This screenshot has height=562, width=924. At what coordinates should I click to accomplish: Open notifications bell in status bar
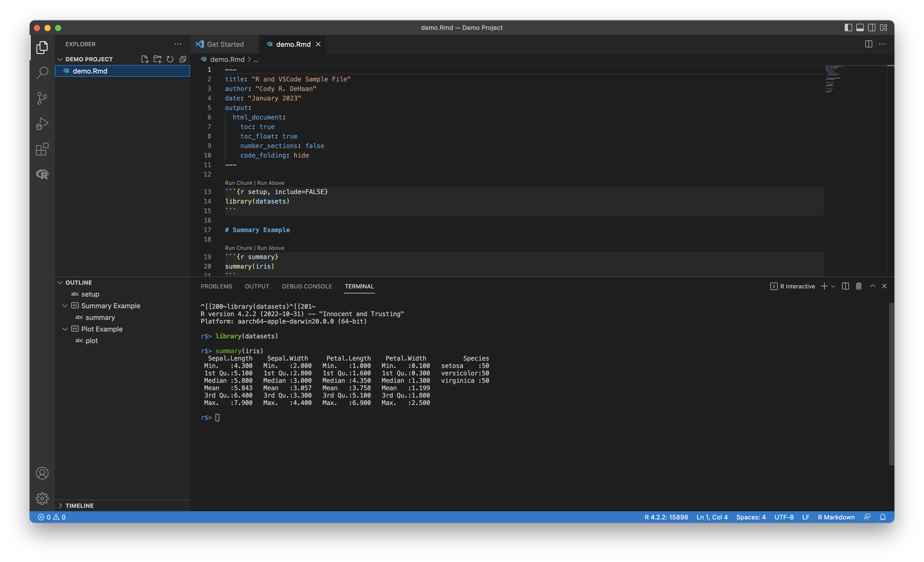(883, 517)
